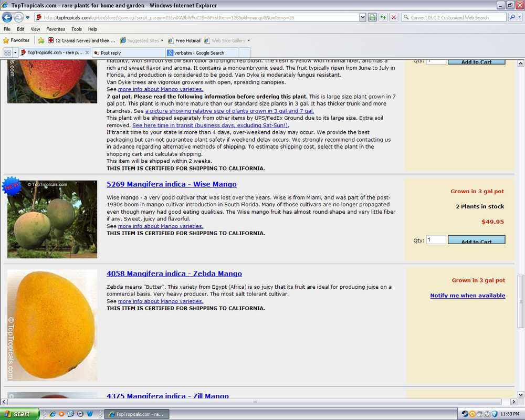Click the vertical scrollbar thumb
Screen dimensions: 525x420
pos(521,301)
